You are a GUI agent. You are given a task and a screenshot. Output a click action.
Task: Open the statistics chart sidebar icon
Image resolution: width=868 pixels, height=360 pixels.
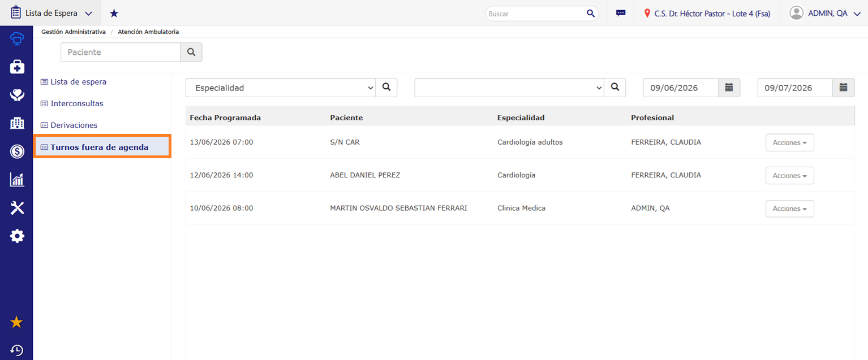(17, 180)
